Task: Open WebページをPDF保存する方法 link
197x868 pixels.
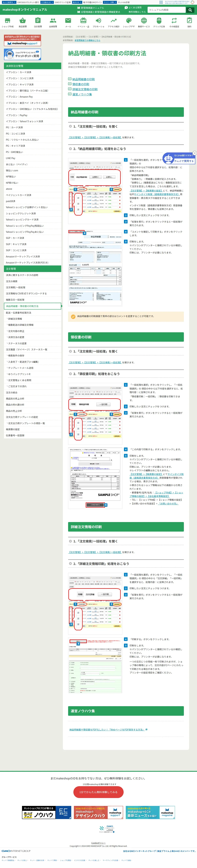Action: (107, 729)
